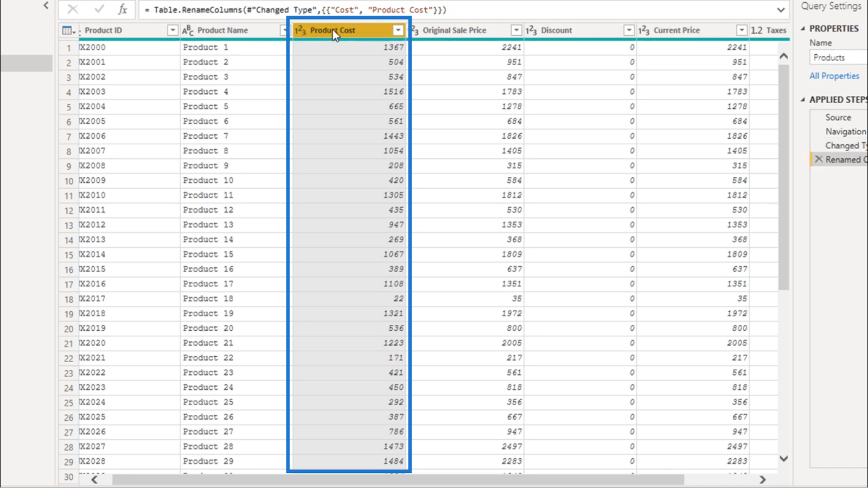Screen dimensions: 868x488
Task: Click the fx function icon
Action: pyautogui.click(x=123, y=9)
